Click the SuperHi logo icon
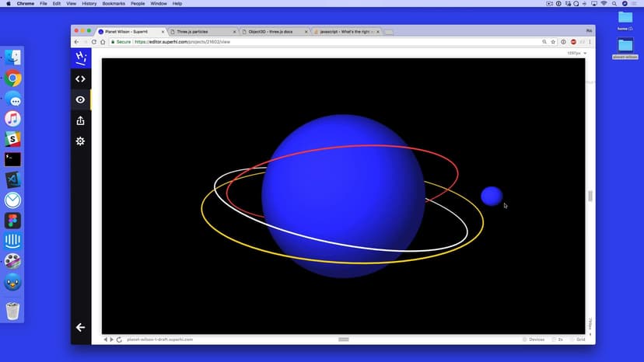 (x=80, y=57)
